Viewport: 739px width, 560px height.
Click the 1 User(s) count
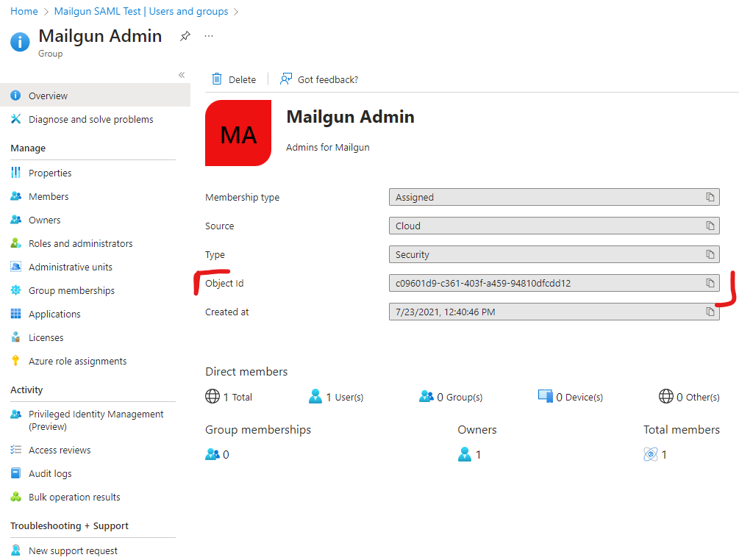pyautogui.click(x=336, y=397)
